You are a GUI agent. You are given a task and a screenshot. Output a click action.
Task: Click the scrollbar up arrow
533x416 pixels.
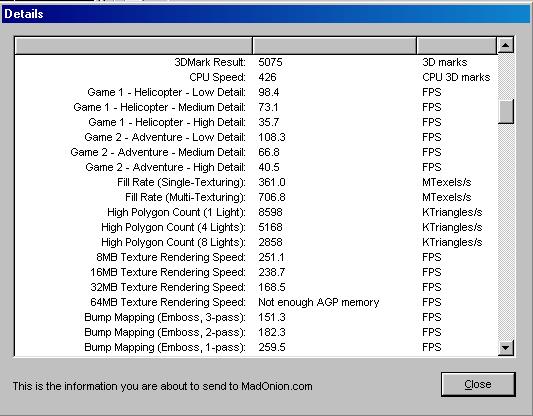tap(505, 45)
